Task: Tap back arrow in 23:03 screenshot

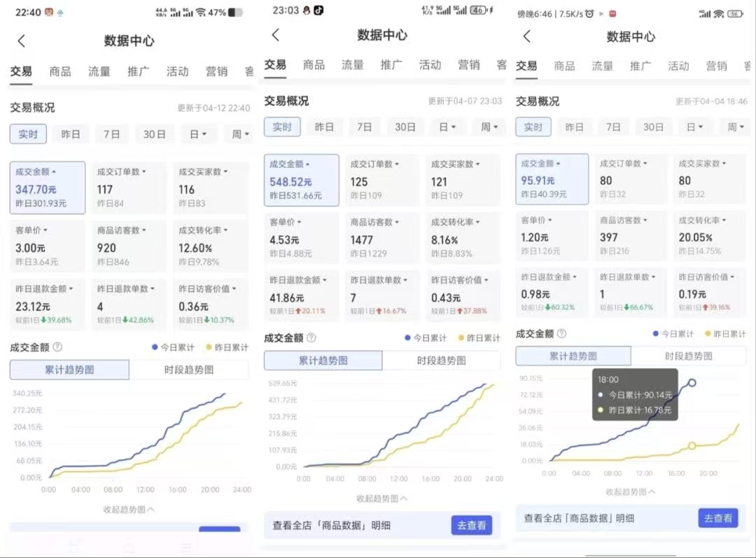Action: pos(275,35)
